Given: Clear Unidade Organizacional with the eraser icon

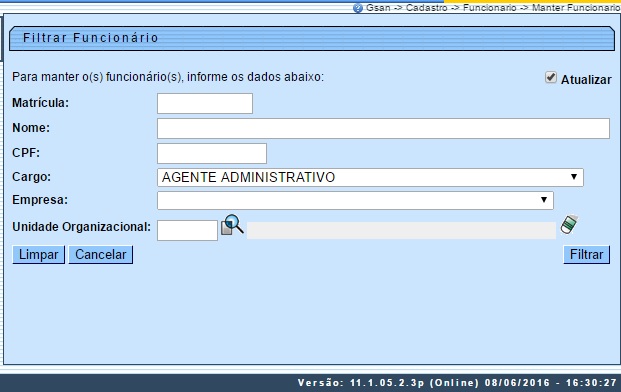Looking at the screenshot, I should pos(569,224).
